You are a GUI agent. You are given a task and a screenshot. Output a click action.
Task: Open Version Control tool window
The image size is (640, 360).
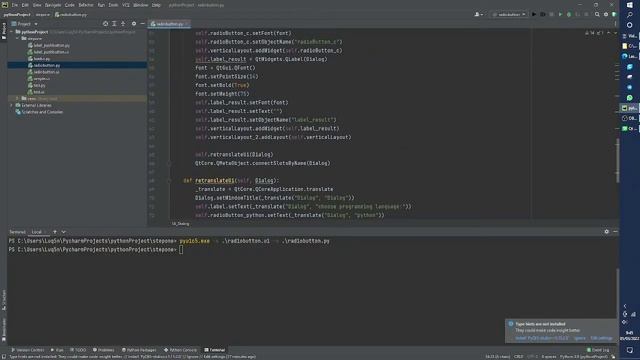[28, 350]
